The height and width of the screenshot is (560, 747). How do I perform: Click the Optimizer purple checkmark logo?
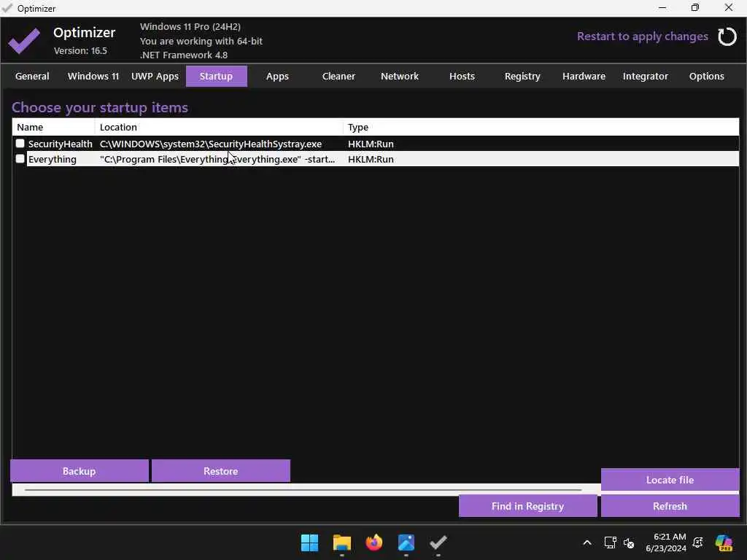(x=24, y=41)
